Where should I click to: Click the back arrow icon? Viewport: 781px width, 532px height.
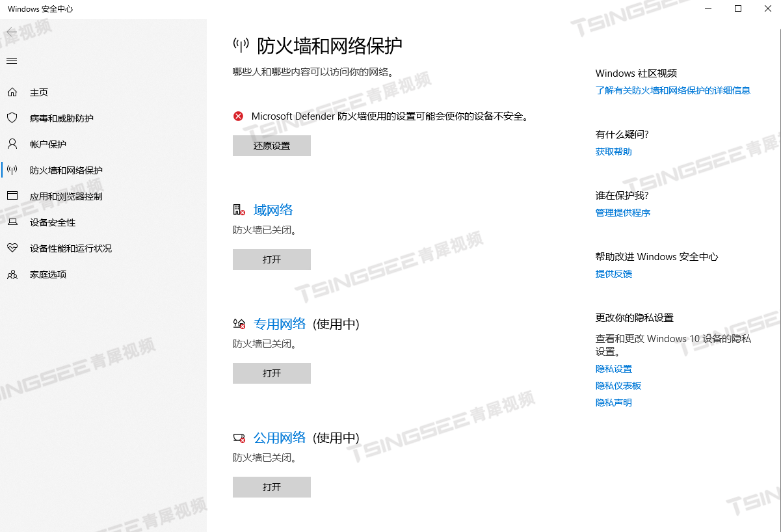pos(12,32)
